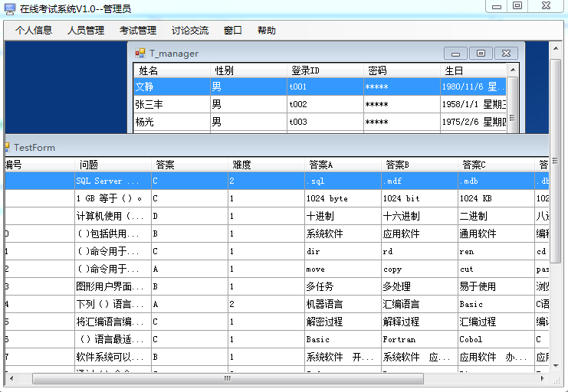568x392 pixels.
Task: Click horizontal scrollbar left arrow
Action: point(11,379)
